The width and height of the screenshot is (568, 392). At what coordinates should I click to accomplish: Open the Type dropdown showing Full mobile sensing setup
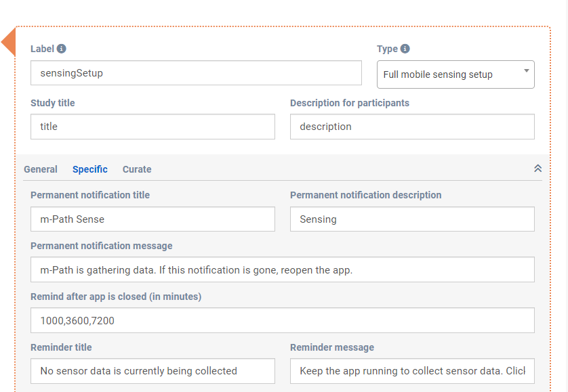[455, 74]
